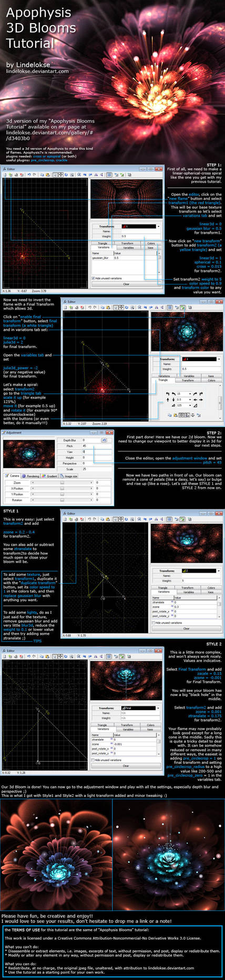Click Clear button below the gaussian_blur variations list
225x980 pixels.
click(126, 284)
